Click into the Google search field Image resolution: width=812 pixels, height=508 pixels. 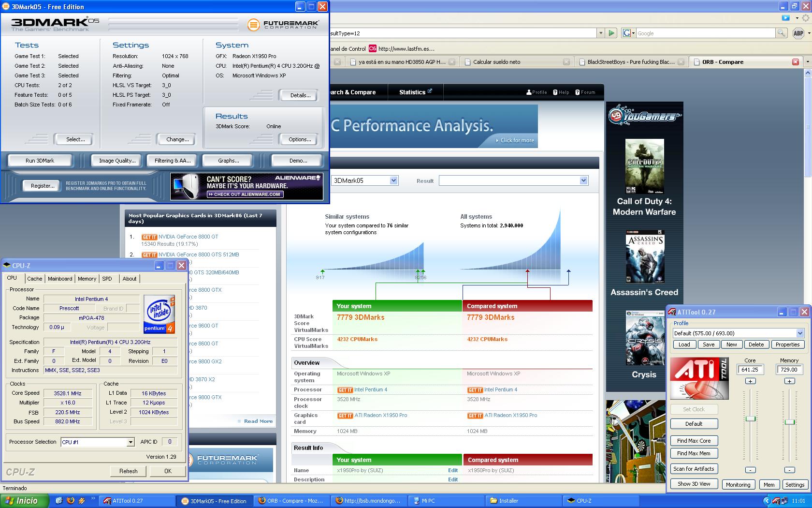(705, 33)
